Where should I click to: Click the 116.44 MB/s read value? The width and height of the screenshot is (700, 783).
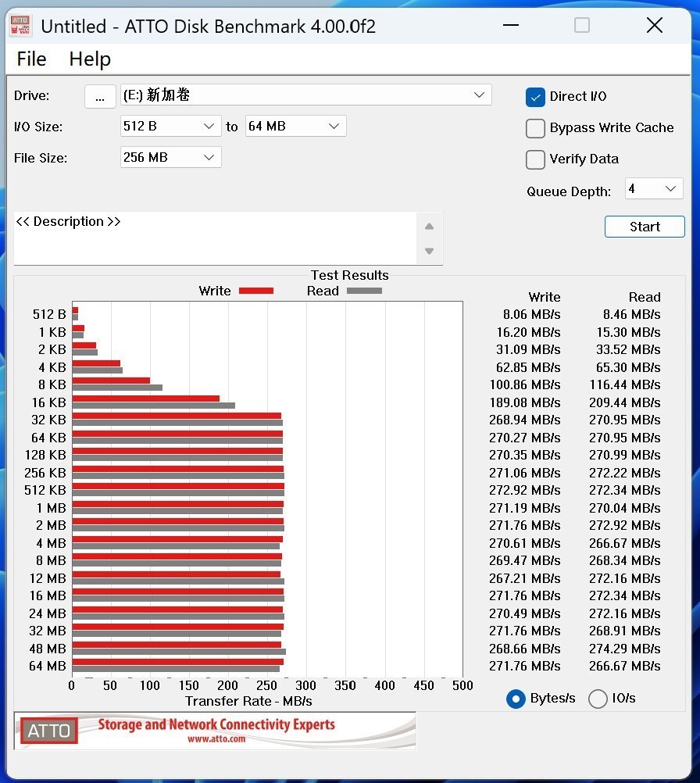[x=624, y=385]
